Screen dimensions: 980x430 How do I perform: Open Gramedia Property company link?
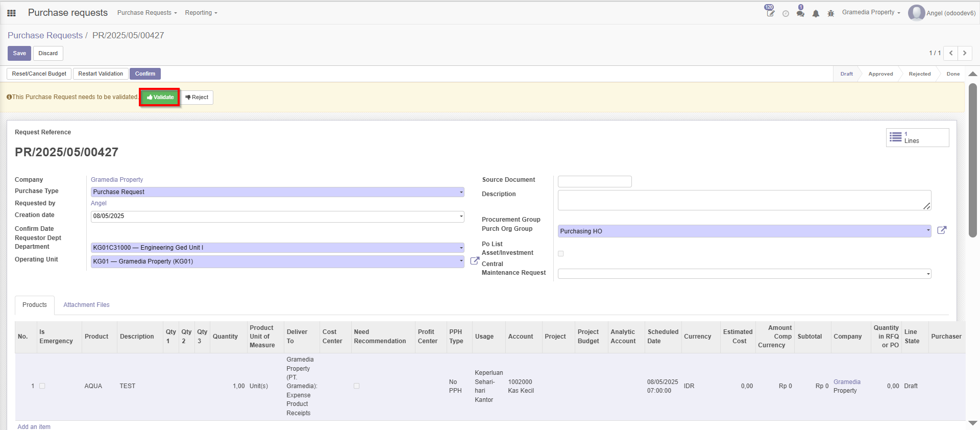117,180
